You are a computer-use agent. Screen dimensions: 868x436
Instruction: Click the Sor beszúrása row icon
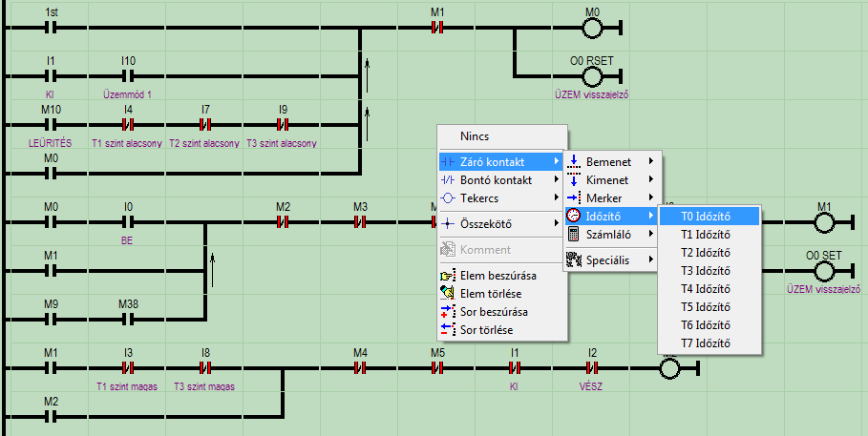(x=448, y=312)
